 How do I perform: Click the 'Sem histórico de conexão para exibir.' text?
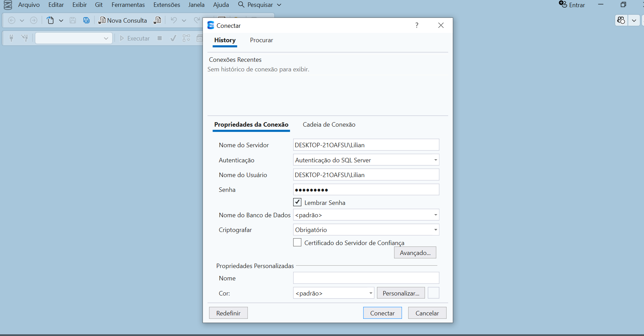tap(258, 69)
